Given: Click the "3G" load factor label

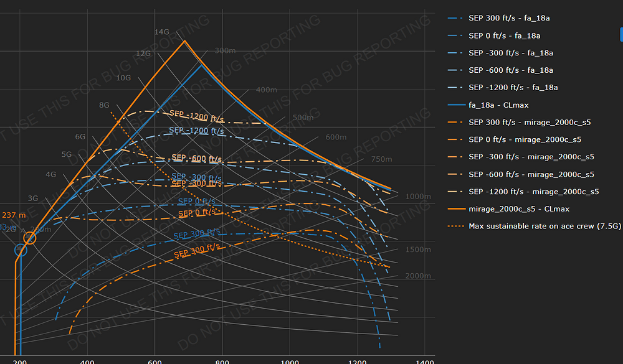Looking at the screenshot, I should (33, 198).
